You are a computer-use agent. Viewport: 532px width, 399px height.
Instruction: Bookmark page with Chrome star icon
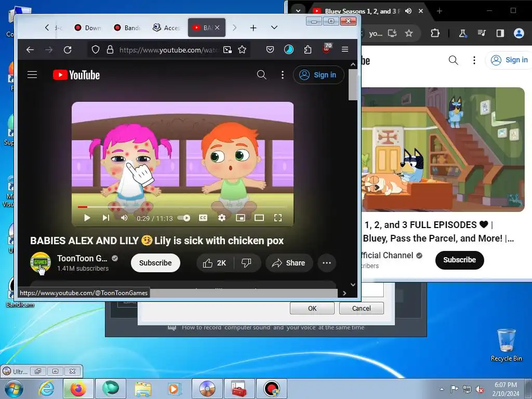tap(409, 33)
